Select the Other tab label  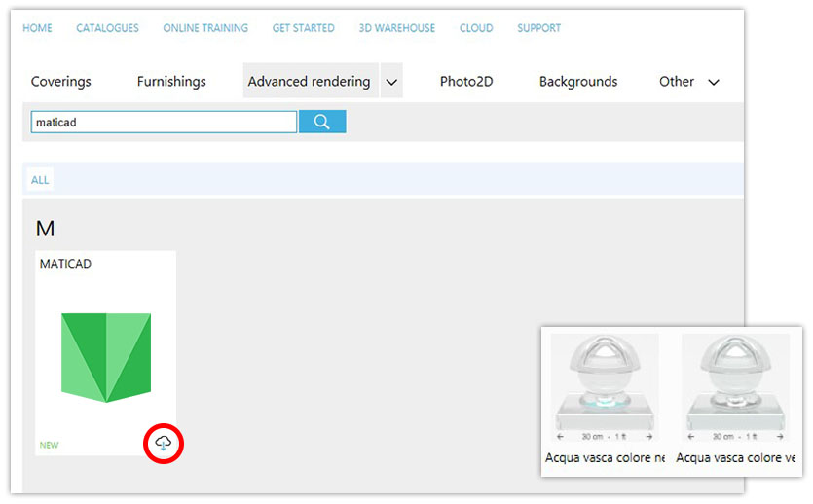pyautogui.click(x=676, y=82)
